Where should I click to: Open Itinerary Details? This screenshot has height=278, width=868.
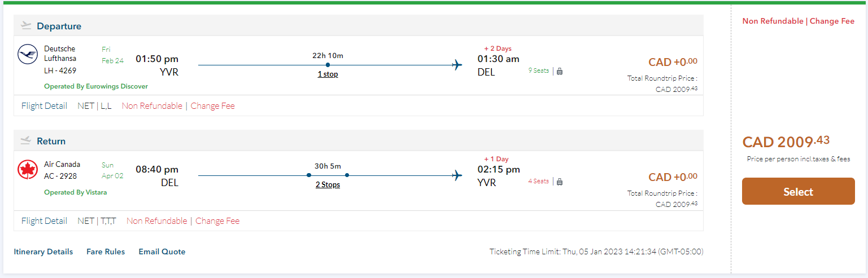(x=43, y=251)
